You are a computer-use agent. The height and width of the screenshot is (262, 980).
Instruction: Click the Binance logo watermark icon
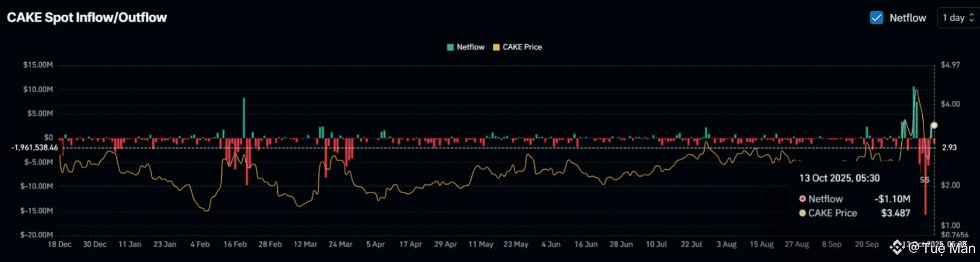pos(897,247)
